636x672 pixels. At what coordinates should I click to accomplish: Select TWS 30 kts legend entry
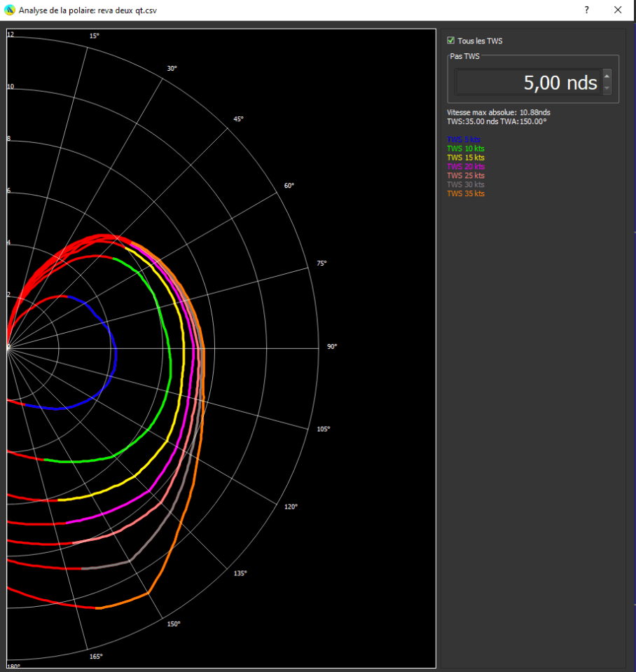click(466, 184)
